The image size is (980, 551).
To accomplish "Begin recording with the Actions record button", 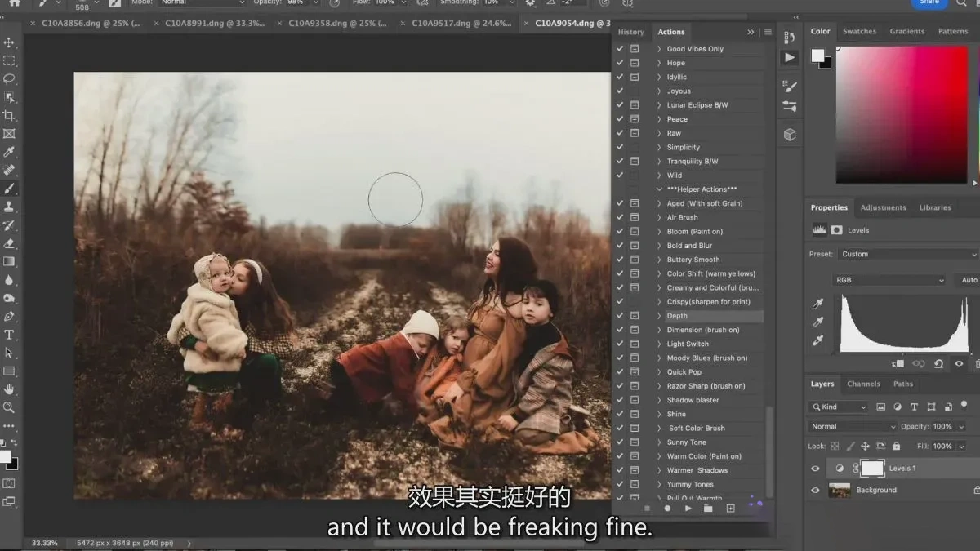I will coord(667,508).
